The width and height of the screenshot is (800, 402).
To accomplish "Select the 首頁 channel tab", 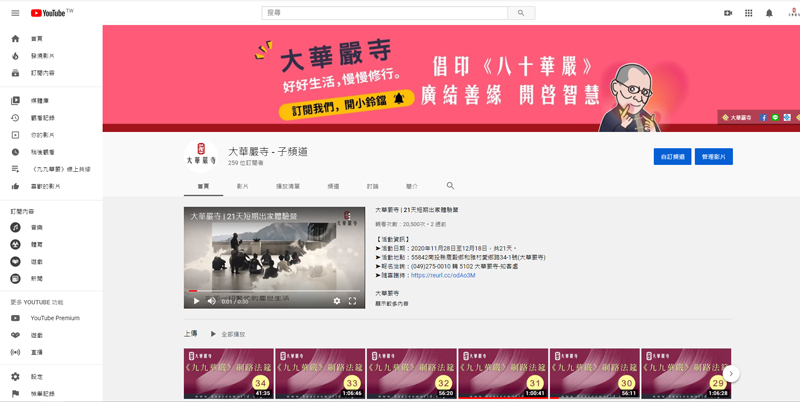I will click(x=203, y=186).
